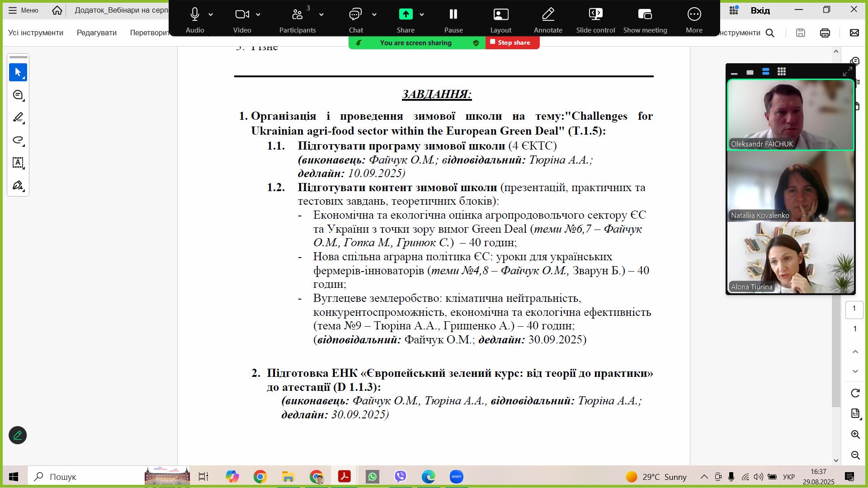The image size is (868, 488).
Task: Minimize Zoom video panel
Action: pyautogui.click(x=734, y=72)
